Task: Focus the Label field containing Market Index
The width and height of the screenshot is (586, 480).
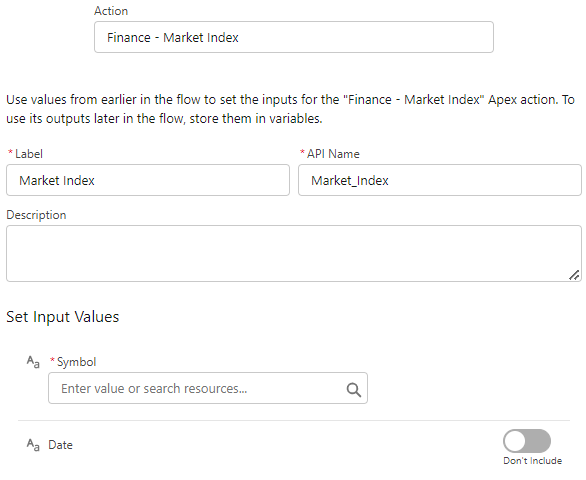Action: click(x=148, y=180)
